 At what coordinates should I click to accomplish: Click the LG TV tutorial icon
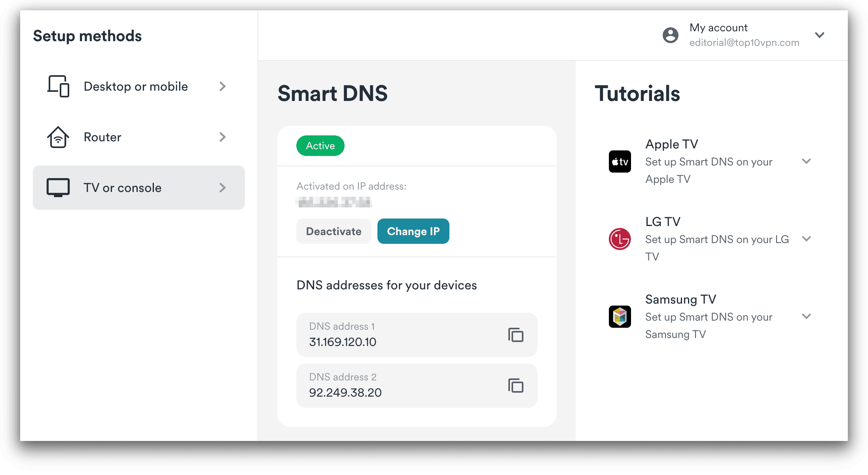coord(620,239)
